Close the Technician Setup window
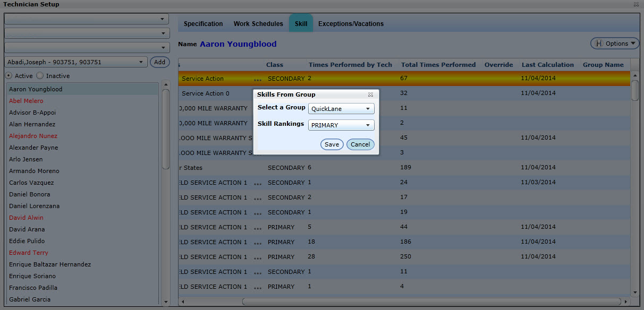Screen dimensions: 644x310 pyautogui.click(x=636, y=4)
